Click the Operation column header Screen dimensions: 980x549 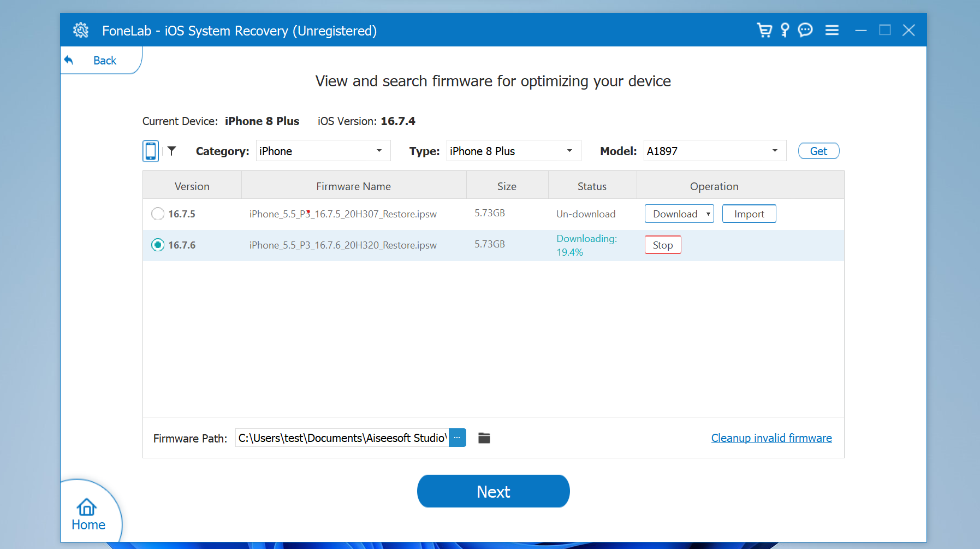pyautogui.click(x=714, y=186)
